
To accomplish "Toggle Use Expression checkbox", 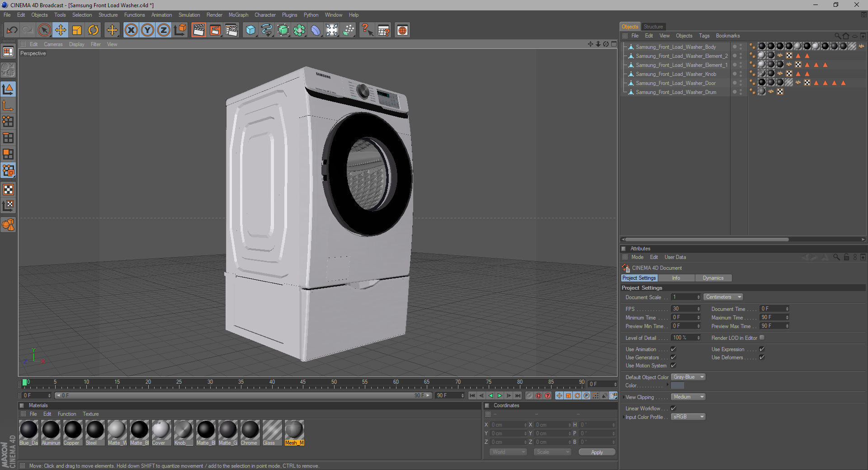I will pyautogui.click(x=762, y=349).
